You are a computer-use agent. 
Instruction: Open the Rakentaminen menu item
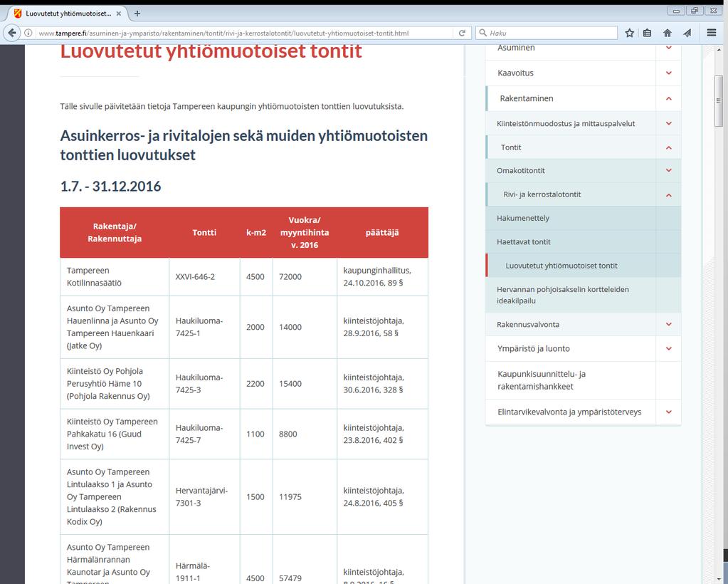click(527, 98)
